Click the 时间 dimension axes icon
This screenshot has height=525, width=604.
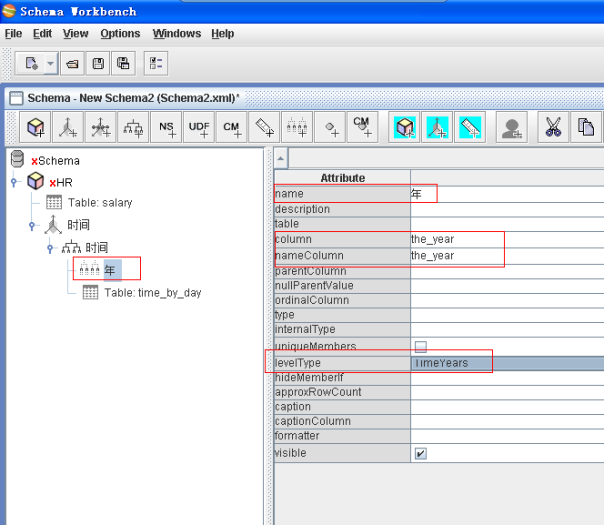[53, 225]
